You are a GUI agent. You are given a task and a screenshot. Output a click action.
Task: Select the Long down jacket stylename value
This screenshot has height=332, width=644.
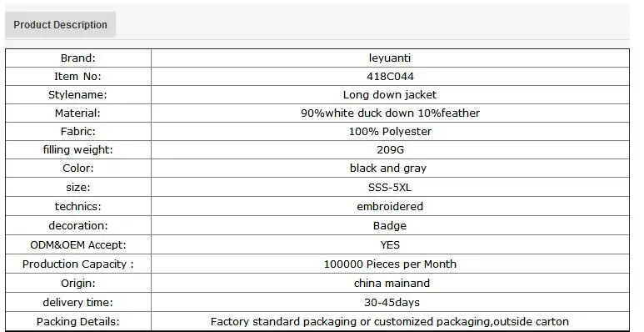(390, 94)
